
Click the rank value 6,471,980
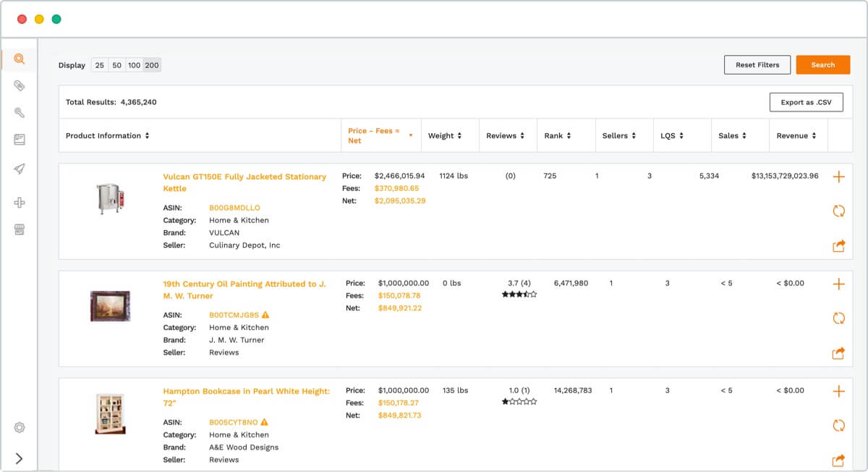coord(571,283)
